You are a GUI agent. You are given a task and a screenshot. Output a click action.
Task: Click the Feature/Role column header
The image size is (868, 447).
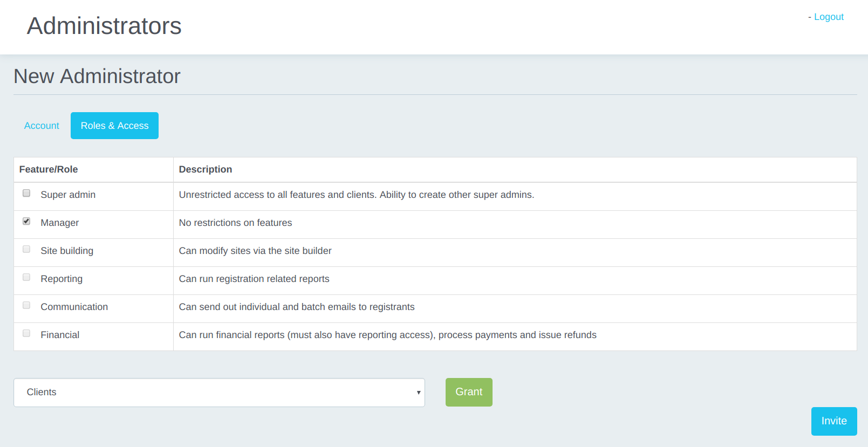[x=49, y=169]
